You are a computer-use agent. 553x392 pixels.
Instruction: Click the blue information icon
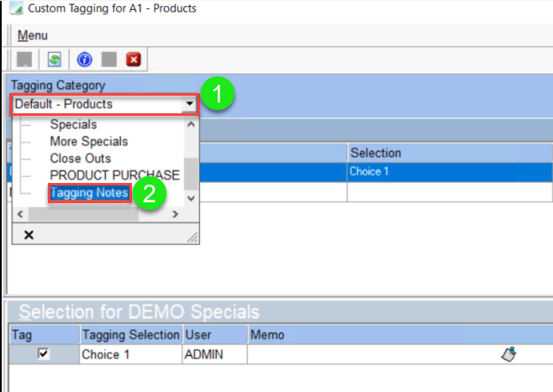(84, 60)
